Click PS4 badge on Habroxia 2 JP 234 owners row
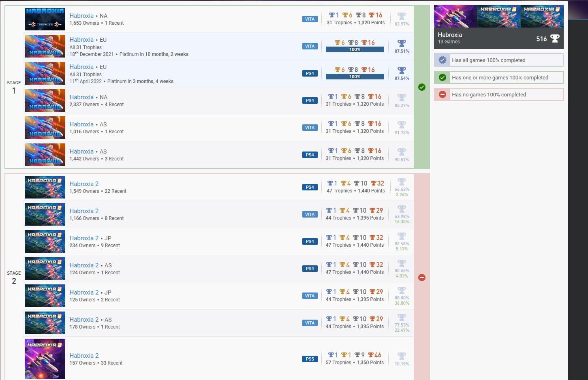 point(310,241)
